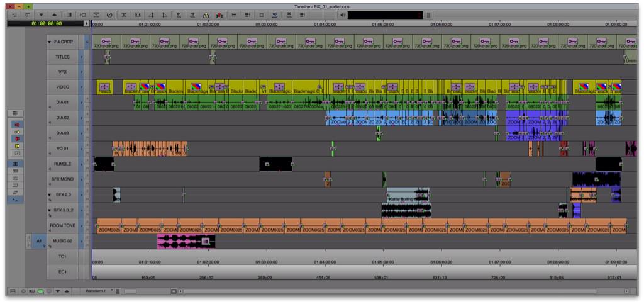Open the timeline fast menu in top toolbar
Viewport: 644px width, 304px height.
click(14, 14)
